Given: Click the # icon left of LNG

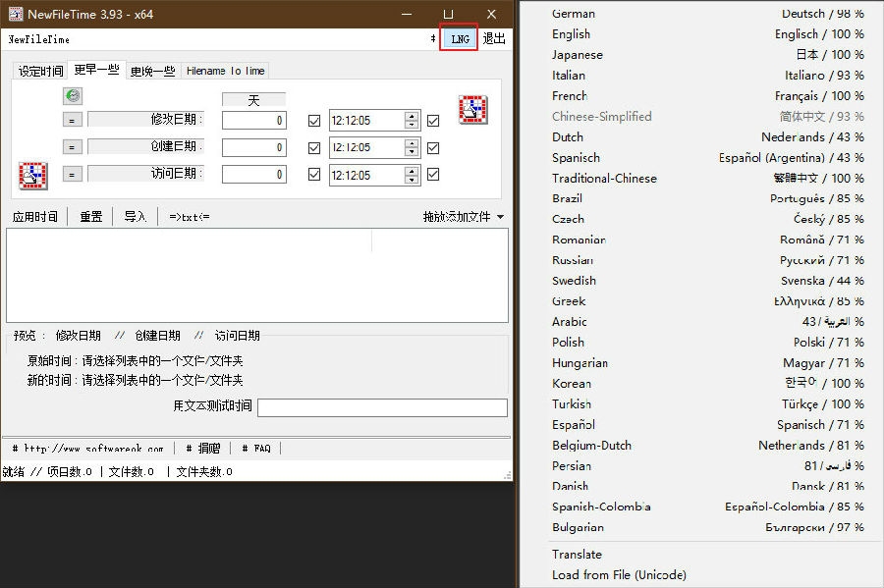Looking at the screenshot, I should tap(433, 38).
